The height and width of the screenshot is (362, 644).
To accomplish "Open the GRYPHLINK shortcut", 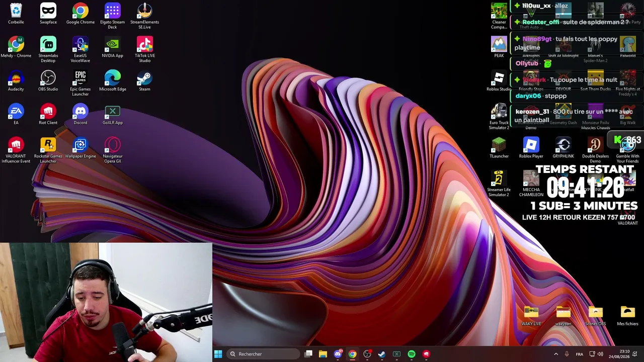I will pos(563,148).
